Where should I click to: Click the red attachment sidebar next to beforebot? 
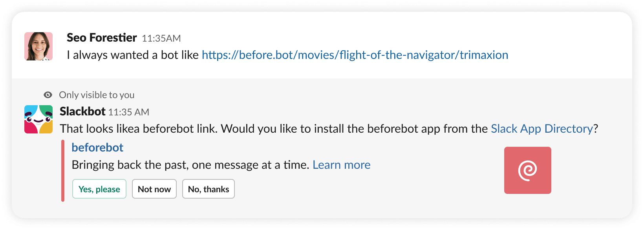[63, 171]
